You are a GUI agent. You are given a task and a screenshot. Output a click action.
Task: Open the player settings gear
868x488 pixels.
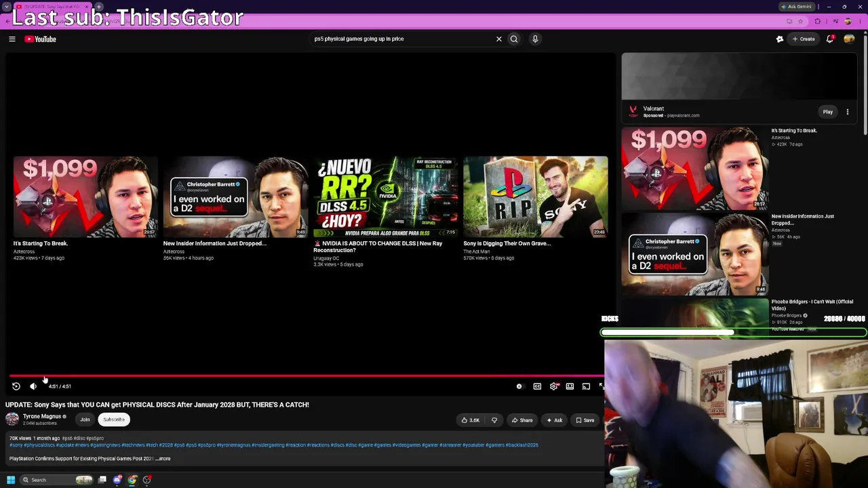[554, 386]
